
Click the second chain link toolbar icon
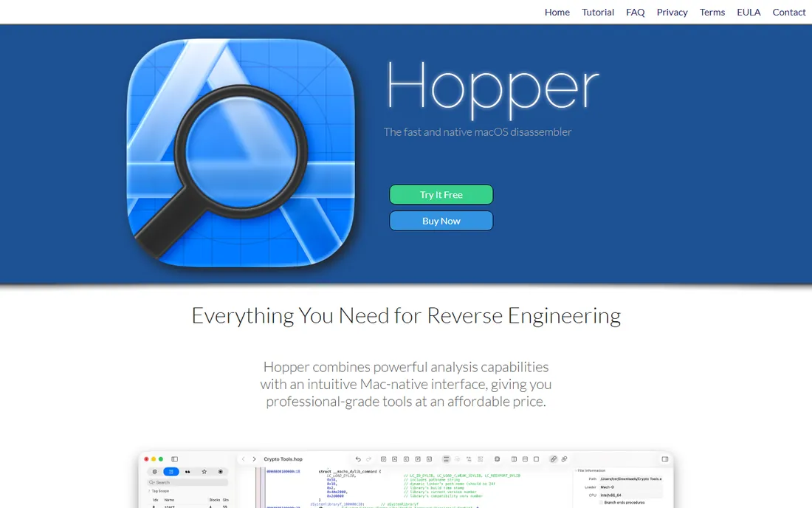click(x=565, y=459)
